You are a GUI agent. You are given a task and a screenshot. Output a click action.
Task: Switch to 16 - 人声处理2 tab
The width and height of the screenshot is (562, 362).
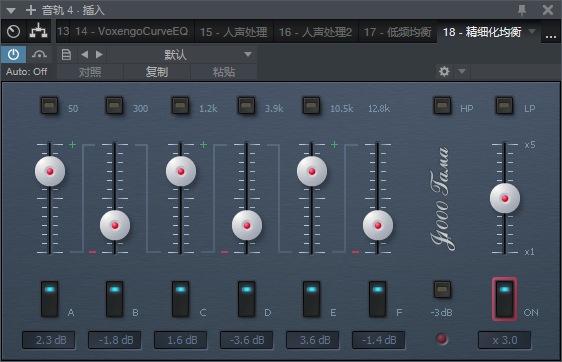[x=315, y=32]
